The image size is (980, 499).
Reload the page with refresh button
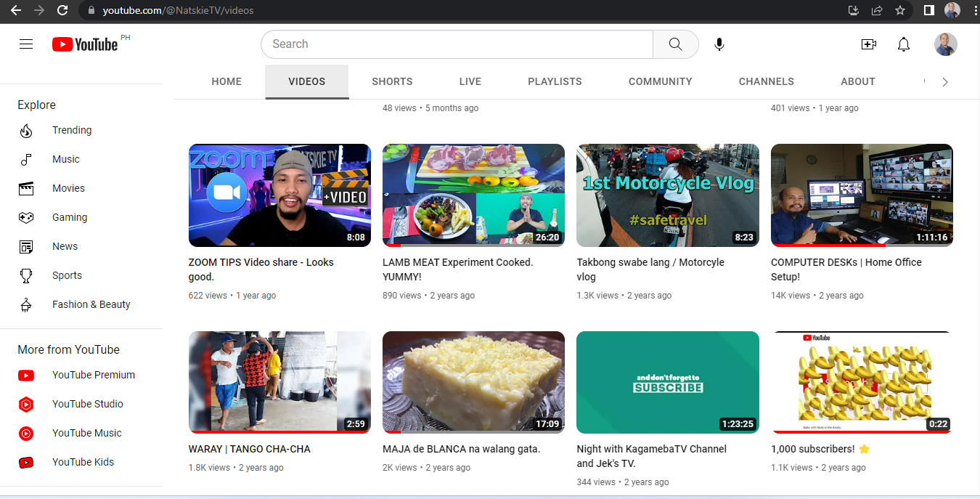pos(62,10)
